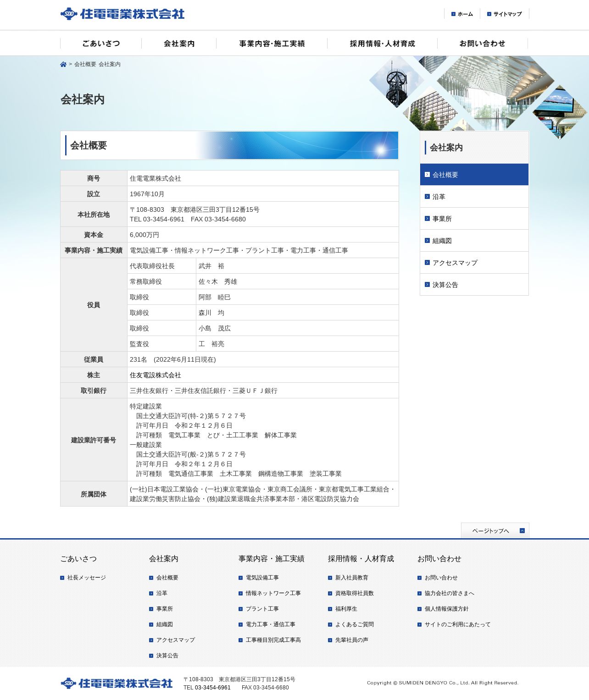Open 会社概要 in the sidebar menu
Viewport: 589px width, 700px height.
(x=474, y=175)
